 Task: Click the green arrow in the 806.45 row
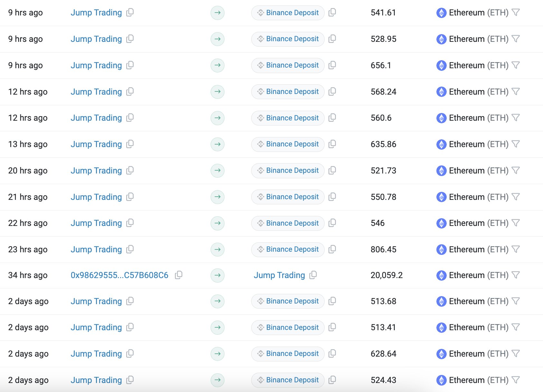[217, 249]
